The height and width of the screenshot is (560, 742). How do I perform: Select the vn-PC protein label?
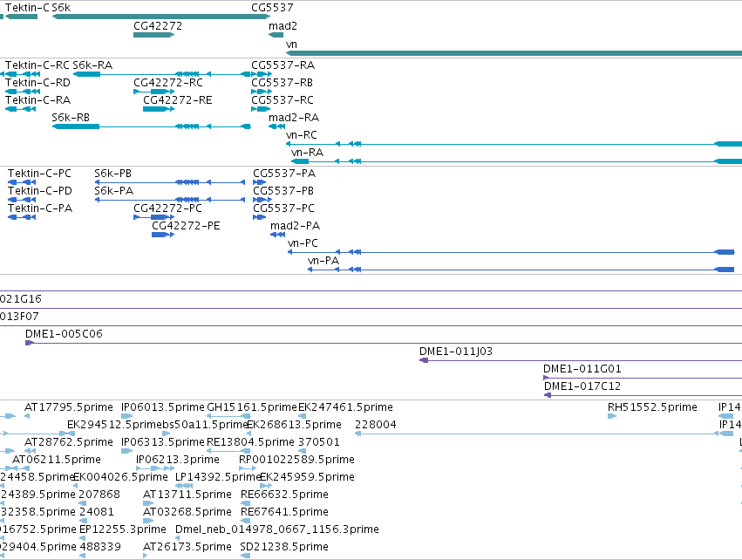303,243
